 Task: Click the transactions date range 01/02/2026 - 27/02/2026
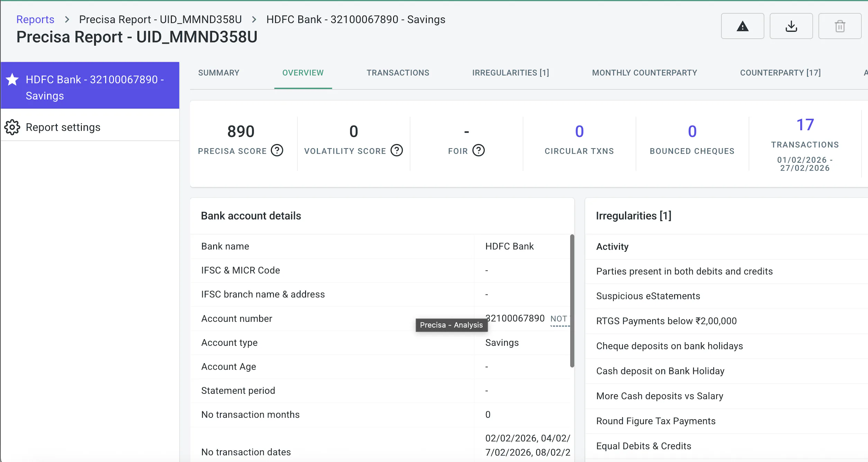click(805, 164)
